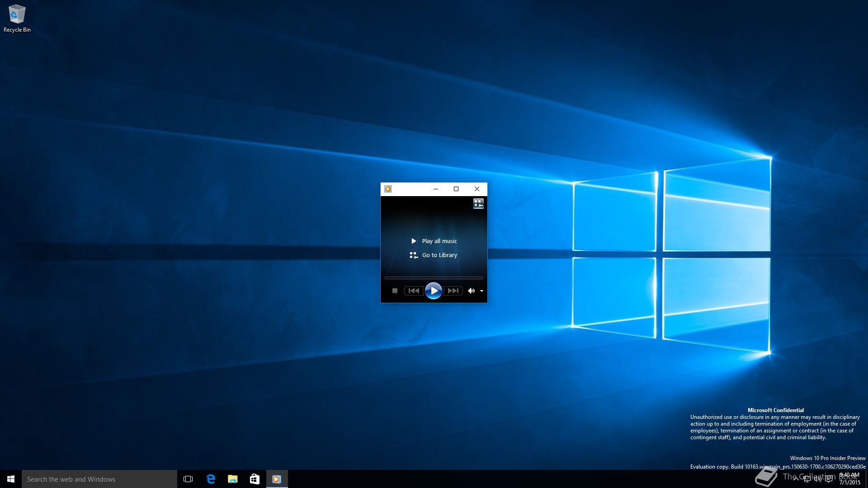
Task: Open the Action Center notifications icon
Action: (x=829, y=479)
